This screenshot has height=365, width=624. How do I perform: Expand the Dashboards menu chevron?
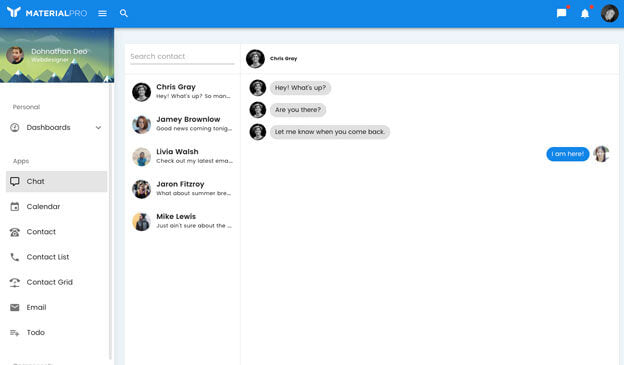[x=98, y=128]
